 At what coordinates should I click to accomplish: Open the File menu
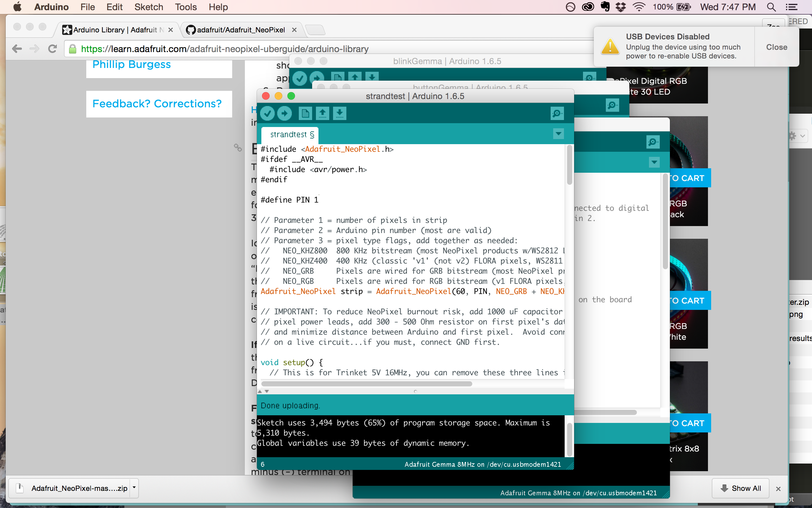pyautogui.click(x=88, y=7)
